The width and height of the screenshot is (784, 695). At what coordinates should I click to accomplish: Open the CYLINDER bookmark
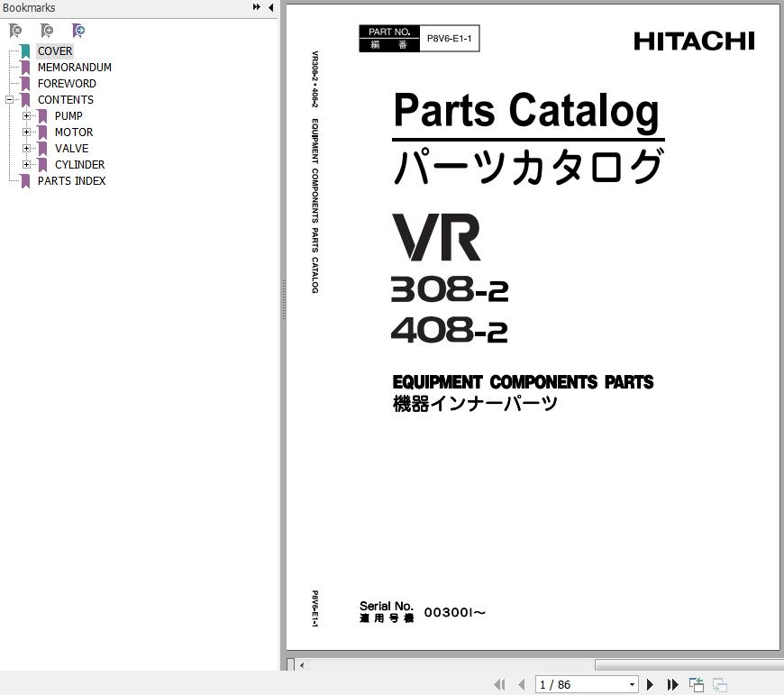point(79,164)
